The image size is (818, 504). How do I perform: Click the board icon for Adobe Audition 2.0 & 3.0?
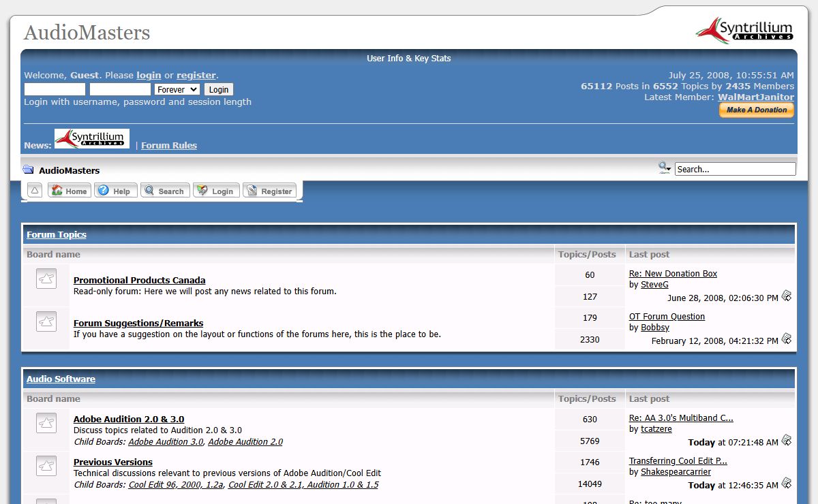46,423
